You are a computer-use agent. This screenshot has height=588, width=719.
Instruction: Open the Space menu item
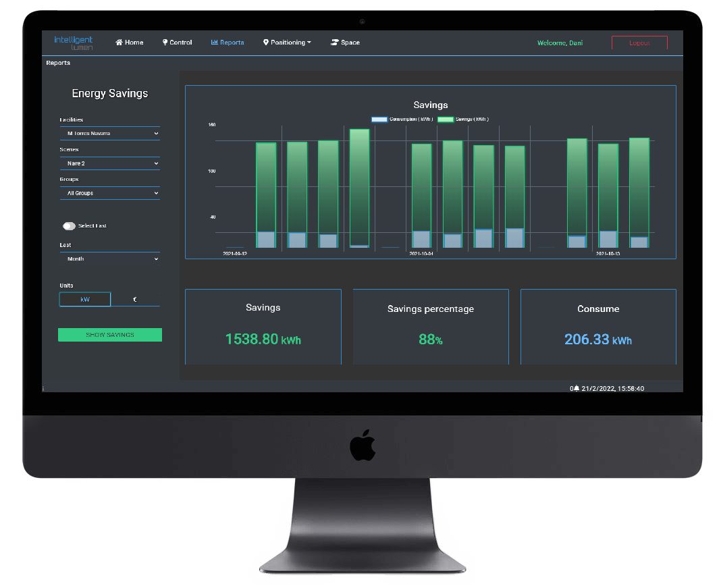click(345, 43)
